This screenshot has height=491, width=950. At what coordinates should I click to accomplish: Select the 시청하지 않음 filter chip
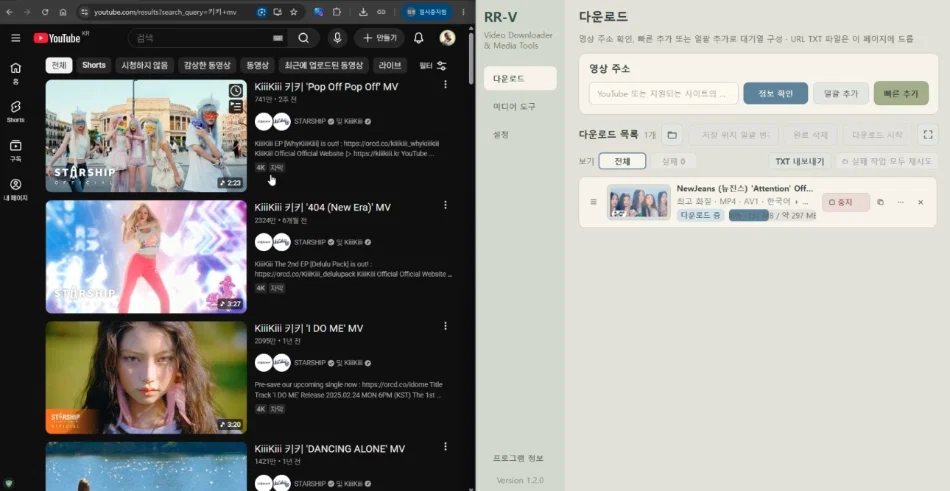(145, 65)
